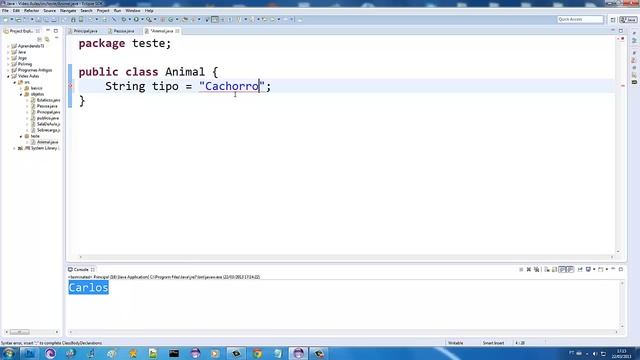Open the File menu
The height and width of the screenshot is (360, 640).
click(5, 11)
